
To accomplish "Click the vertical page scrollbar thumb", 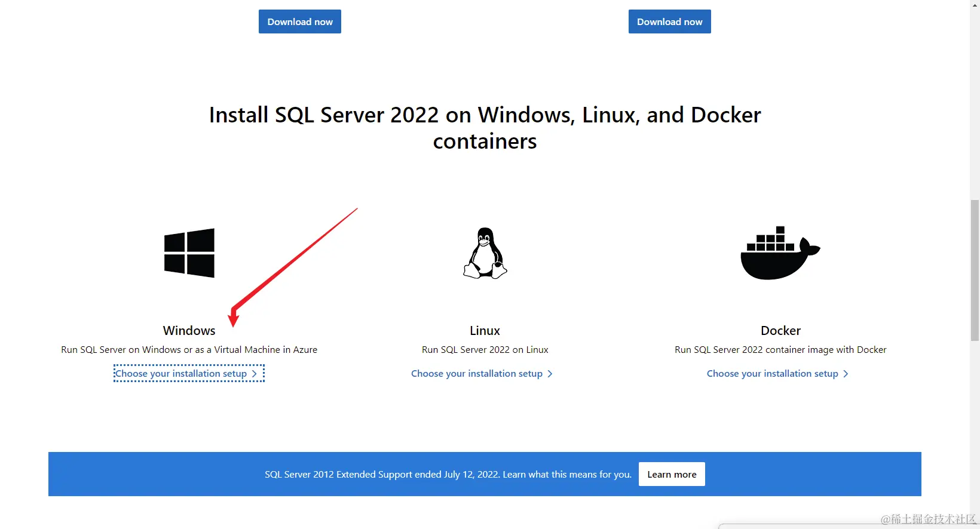I will coord(975,270).
